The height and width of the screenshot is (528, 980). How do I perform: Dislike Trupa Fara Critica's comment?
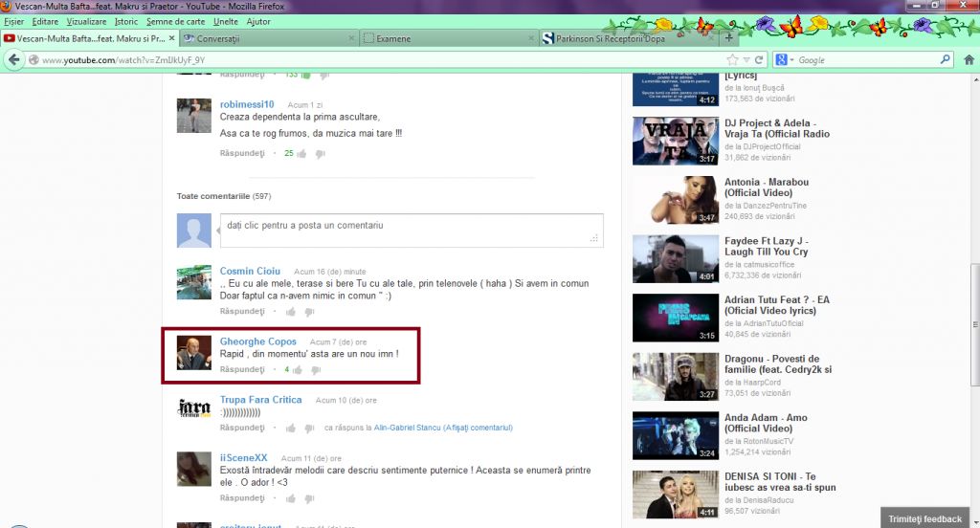[309, 428]
